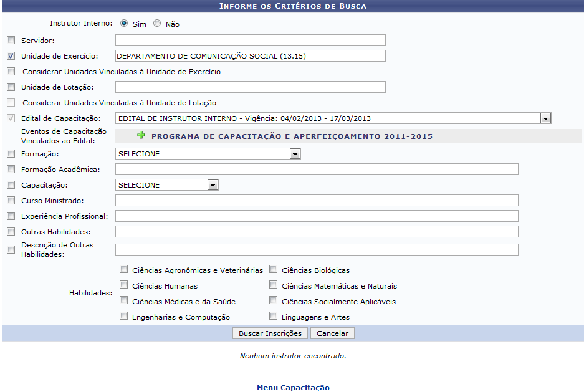Toggle Considerar Unidades Vinculadas à Unidade de Exercício
The height and width of the screenshot is (392, 584).
tap(11, 72)
